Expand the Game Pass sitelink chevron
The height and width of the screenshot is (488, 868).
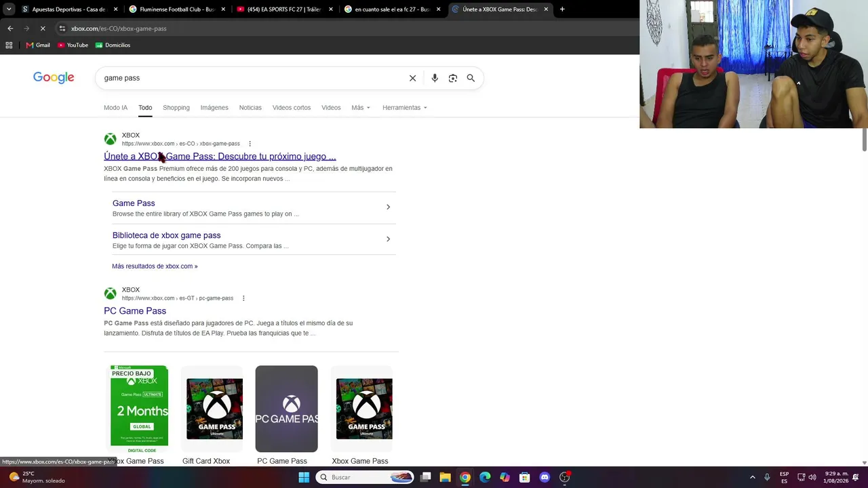pyautogui.click(x=388, y=207)
